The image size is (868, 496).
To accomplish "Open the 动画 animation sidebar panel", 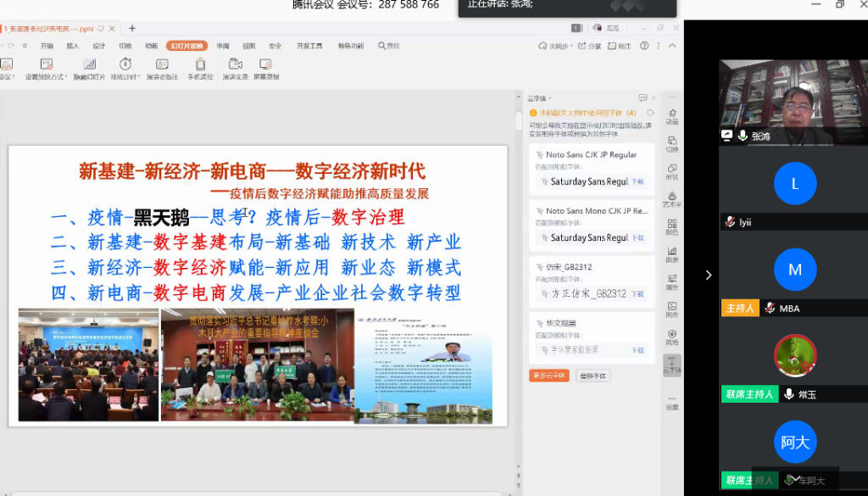I will click(672, 115).
